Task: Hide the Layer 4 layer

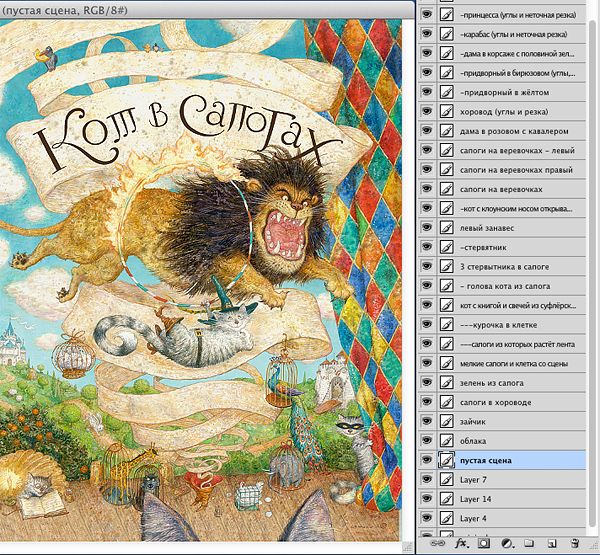Action: click(426, 518)
